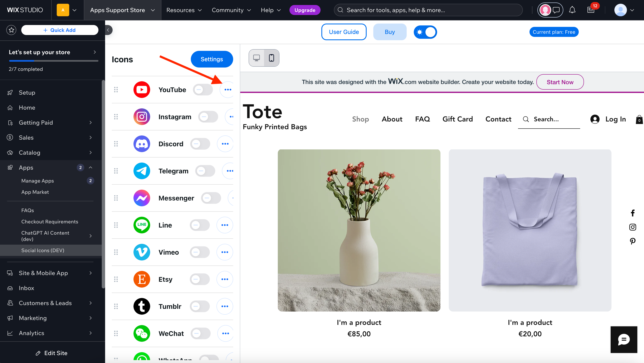644x363 pixels.
Task: Click the Settings button
Action: coord(212,59)
